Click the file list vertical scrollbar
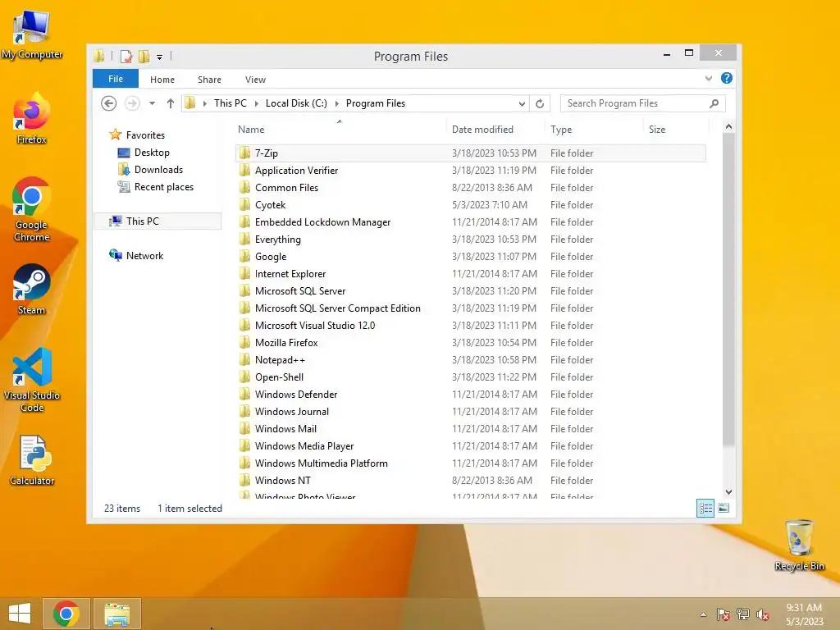Viewport: 840px width, 630px height. click(728, 290)
